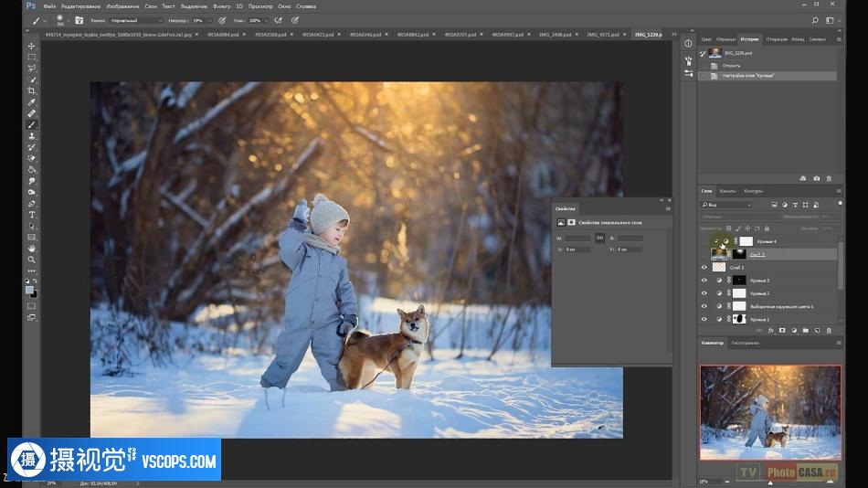Hide the Кривые 1 layer
Viewport: 868px width, 488px height.
tap(704, 319)
